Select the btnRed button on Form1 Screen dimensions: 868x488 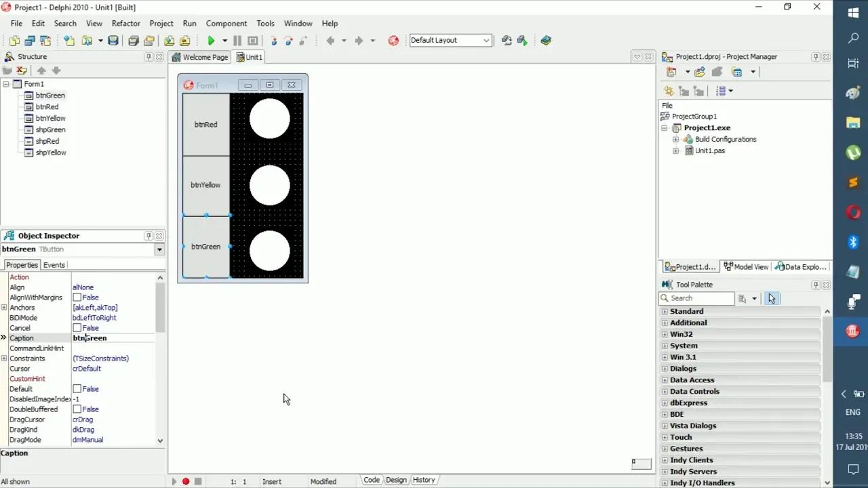coord(205,124)
